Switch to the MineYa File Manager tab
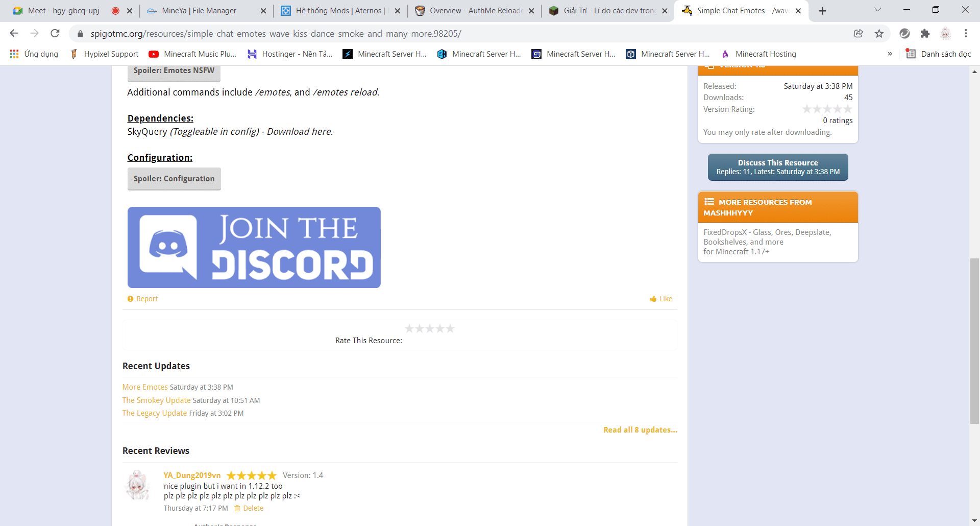Image resolution: width=980 pixels, height=526 pixels. click(x=199, y=11)
